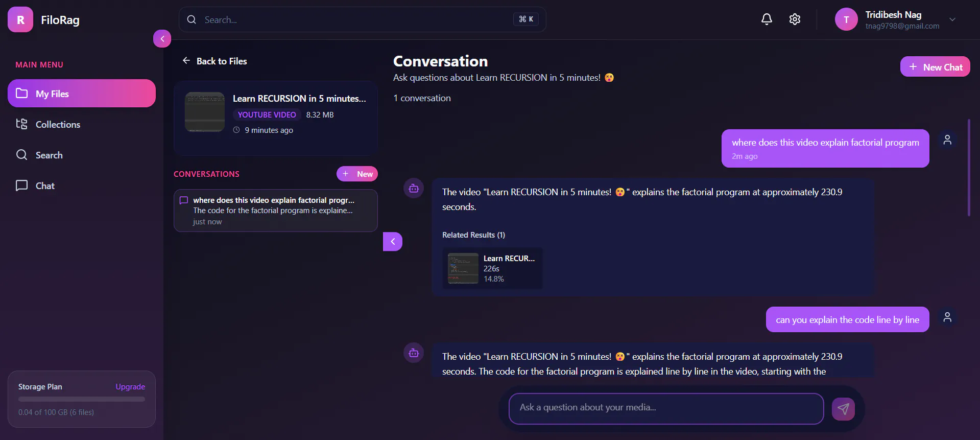
Task: Expand the Tridibesh Nag account dropdown
Action: pos(952,19)
